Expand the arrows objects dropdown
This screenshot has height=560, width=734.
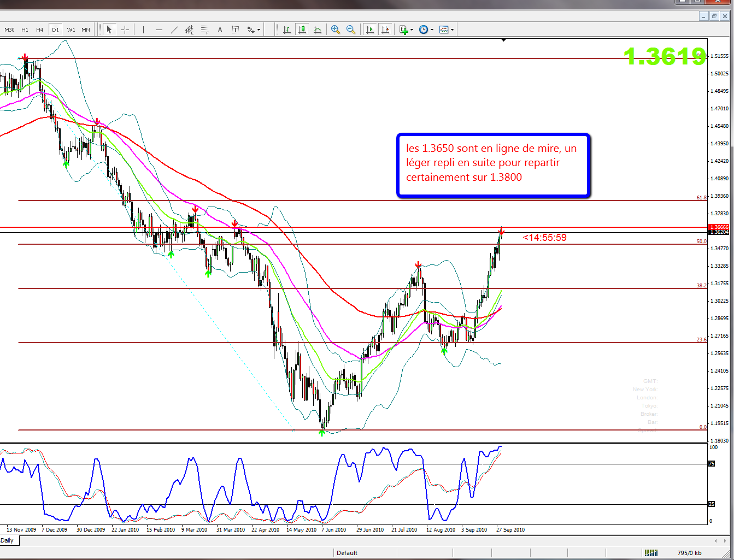[259, 30]
